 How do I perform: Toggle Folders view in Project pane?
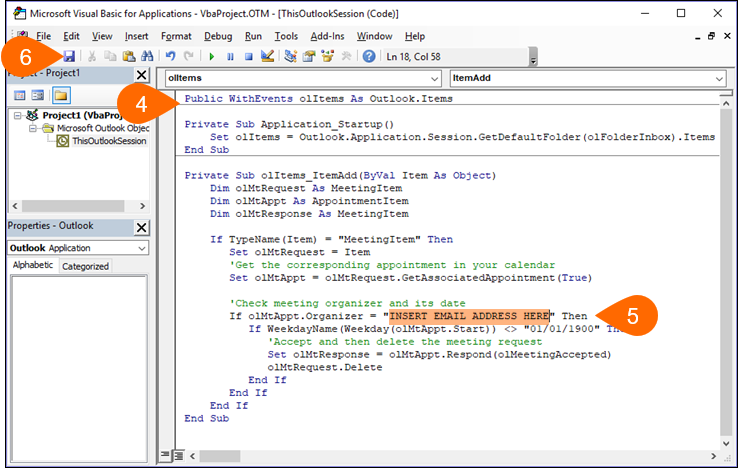pyautogui.click(x=61, y=96)
